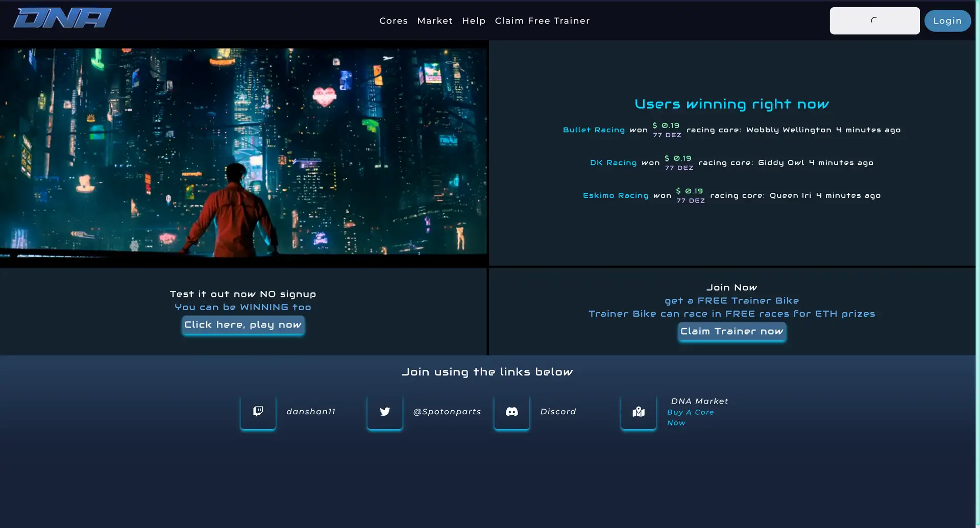Click the DNA Market map icon
This screenshot has height=528, width=980.
pos(639,412)
